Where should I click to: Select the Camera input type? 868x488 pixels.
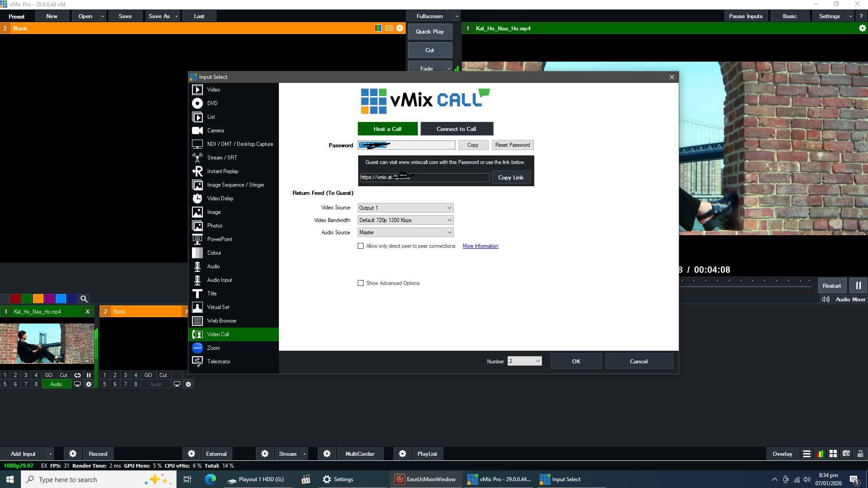[x=233, y=130]
